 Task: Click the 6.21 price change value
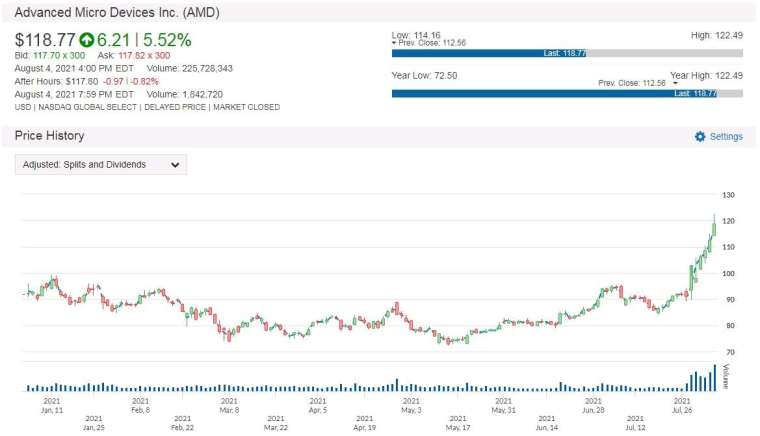click(x=114, y=40)
